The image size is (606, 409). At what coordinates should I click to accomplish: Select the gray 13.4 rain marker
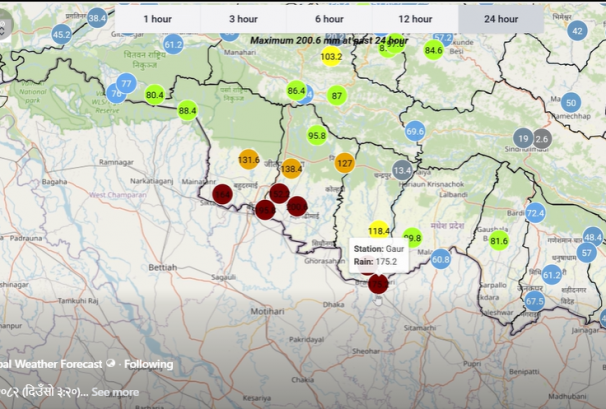402,171
